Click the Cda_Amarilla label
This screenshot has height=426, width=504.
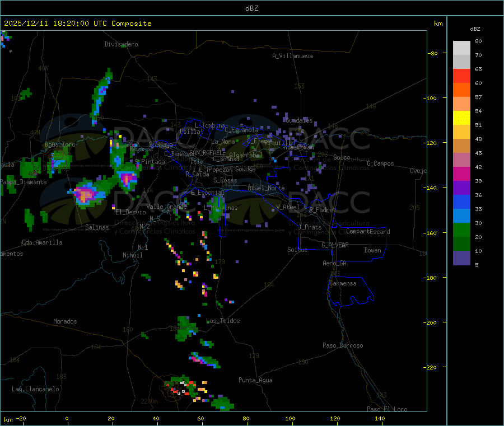(42, 242)
